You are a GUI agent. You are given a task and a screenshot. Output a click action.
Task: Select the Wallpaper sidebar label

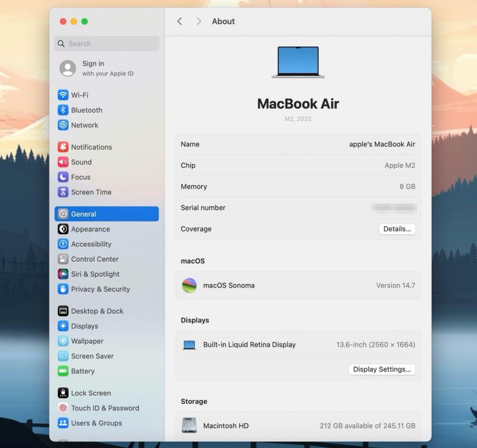pos(87,341)
